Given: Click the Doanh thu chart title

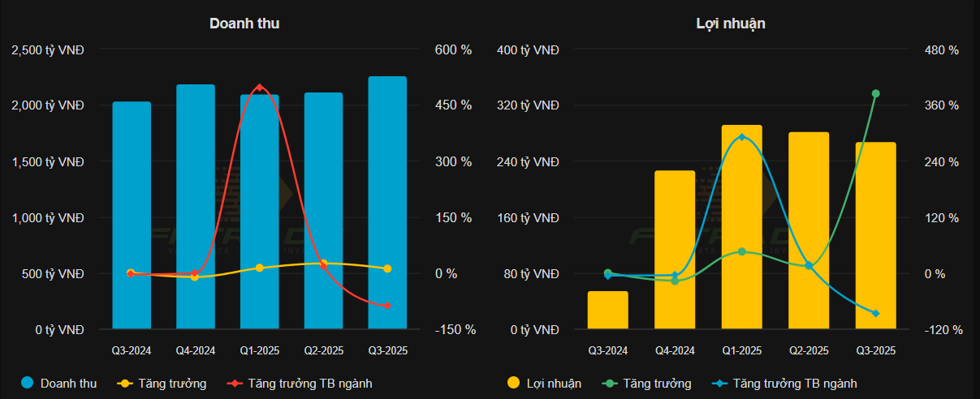Looking at the screenshot, I should (244, 24).
